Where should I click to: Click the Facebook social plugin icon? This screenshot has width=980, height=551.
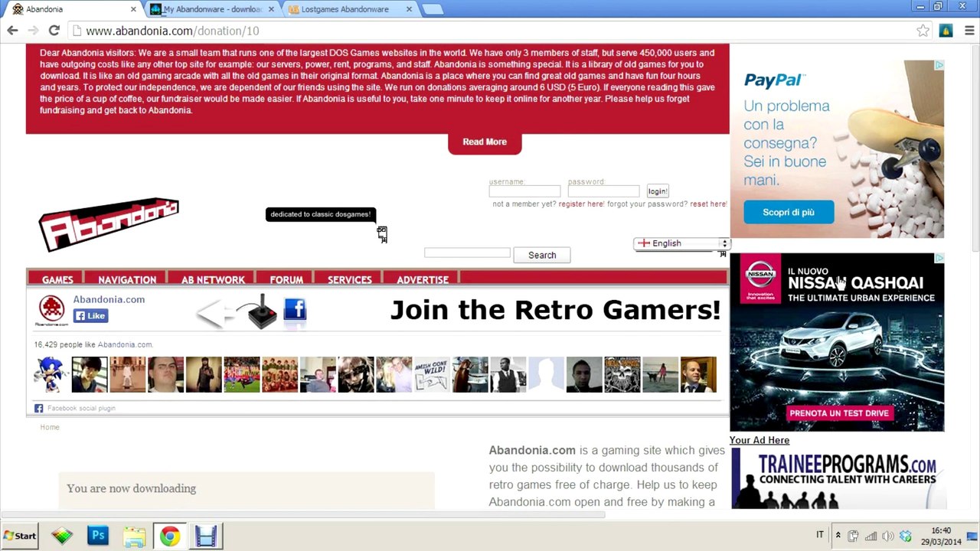click(x=38, y=409)
